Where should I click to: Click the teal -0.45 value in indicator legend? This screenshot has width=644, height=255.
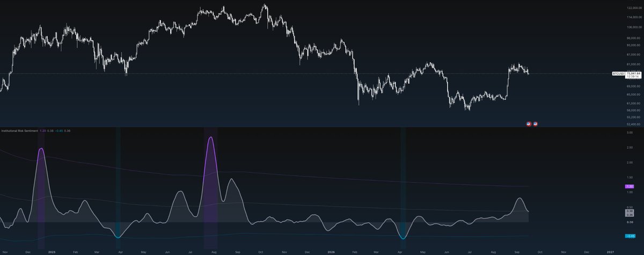pos(58,130)
